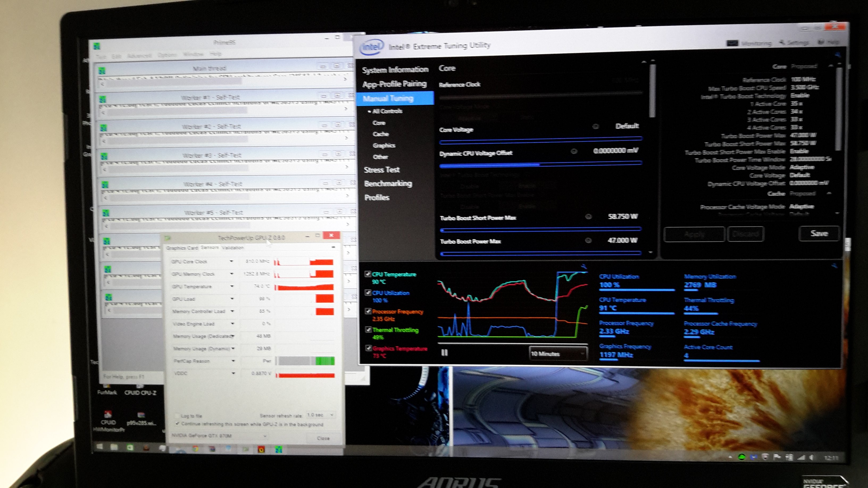Open GPU Load sensor dropdown

coord(232,299)
